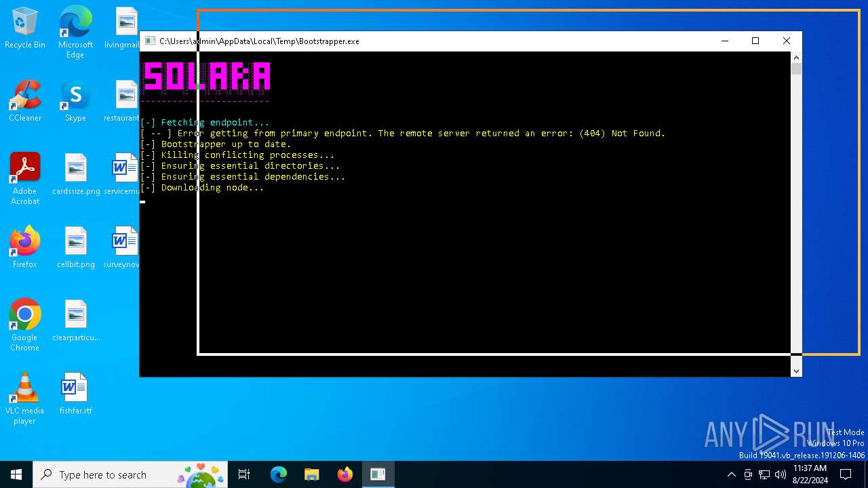Viewport: 868px width, 488px height.
Task: Select the cardssize.png file icon
Action: point(76,174)
